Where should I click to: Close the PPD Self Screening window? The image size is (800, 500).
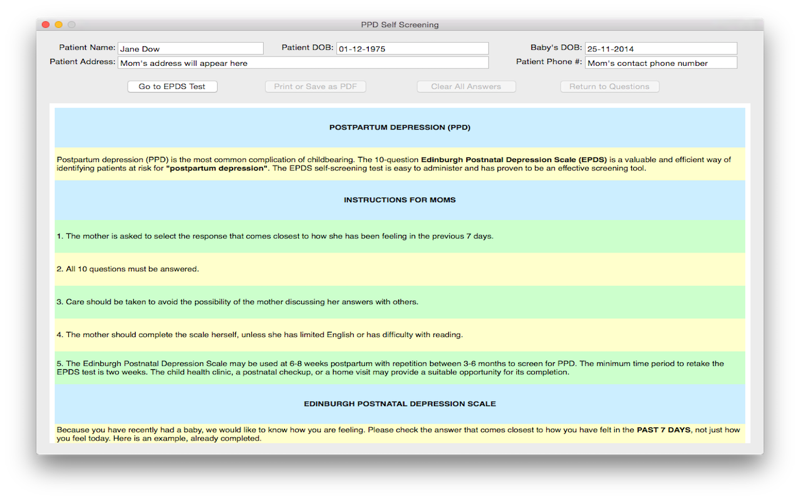[x=46, y=24]
